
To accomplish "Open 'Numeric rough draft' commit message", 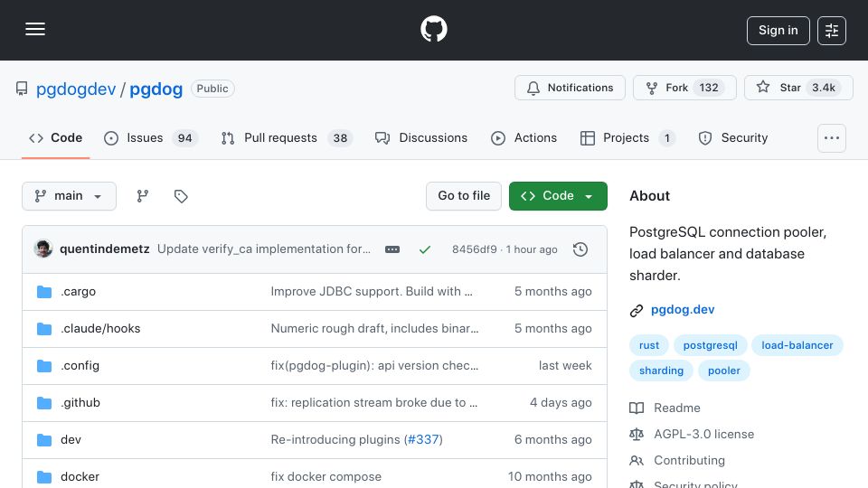I will (374, 329).
